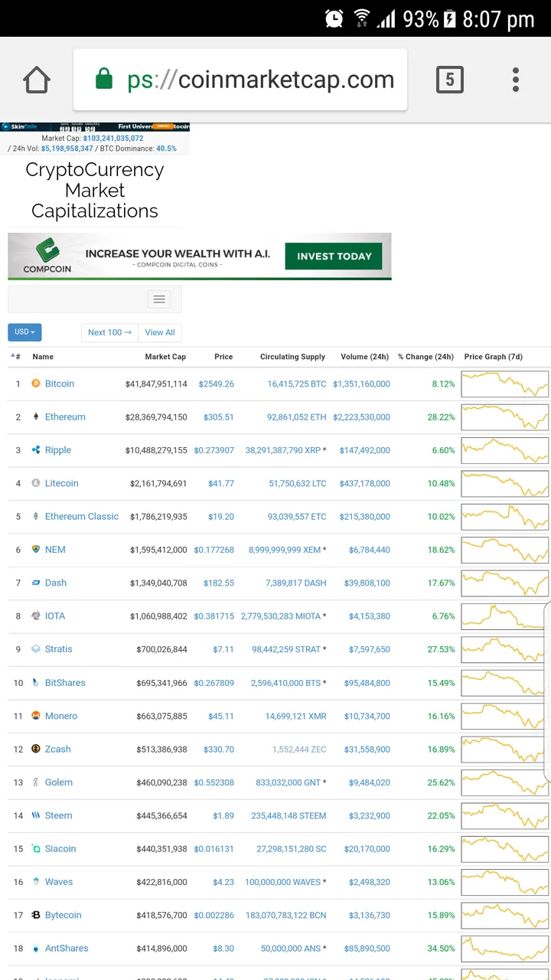Tap the browser home icon

pos(37,80)
